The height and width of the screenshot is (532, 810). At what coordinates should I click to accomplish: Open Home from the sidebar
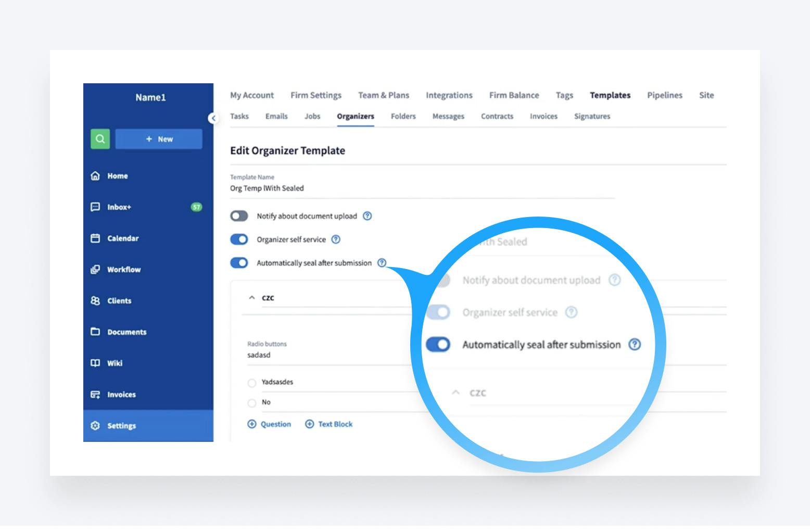point(117,176)
